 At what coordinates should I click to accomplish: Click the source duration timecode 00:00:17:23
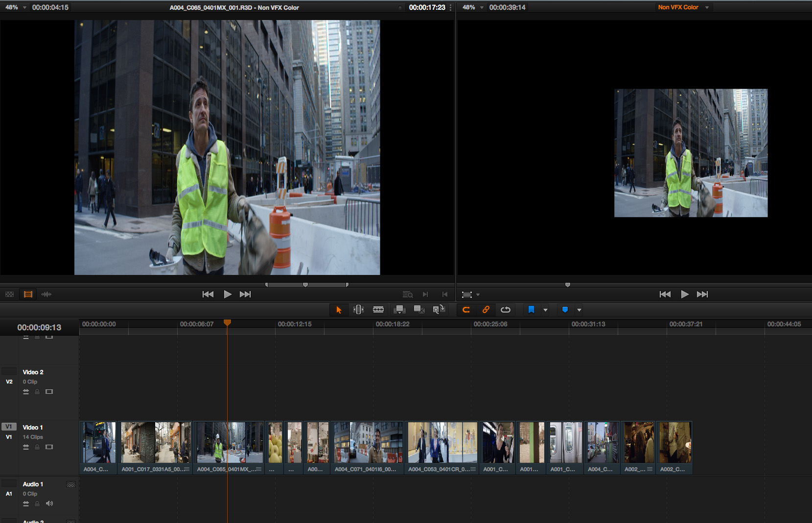(427, 8)
